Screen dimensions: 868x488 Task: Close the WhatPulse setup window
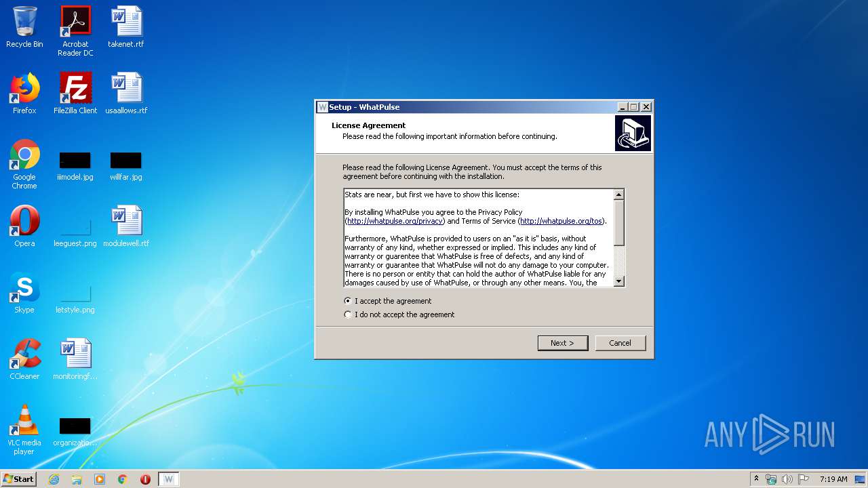coord(646,107)
